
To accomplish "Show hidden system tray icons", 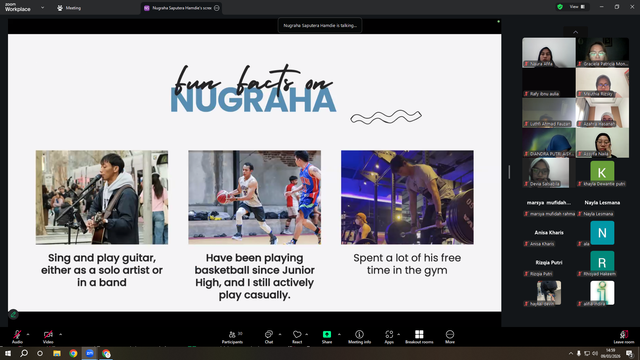I will (571, 353).
